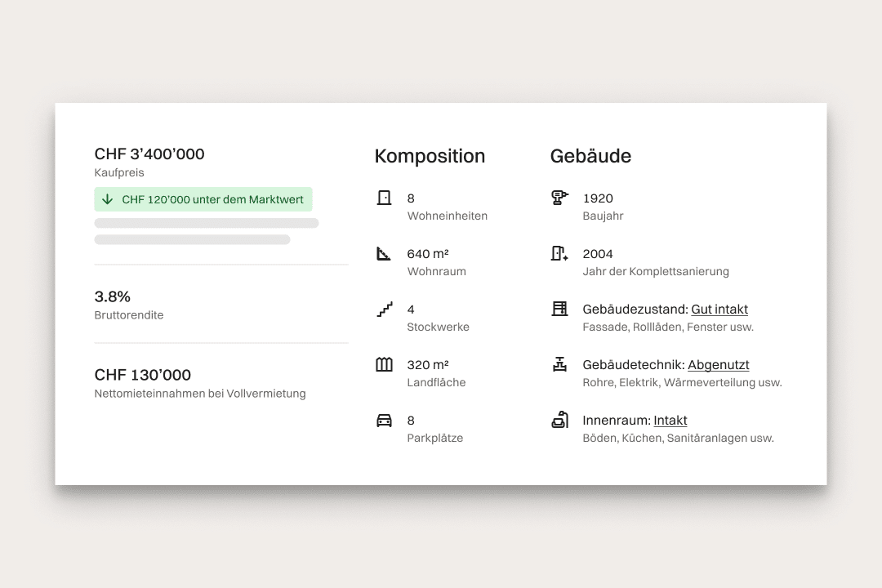Click the Komposition heading

[x=430, y=156]
